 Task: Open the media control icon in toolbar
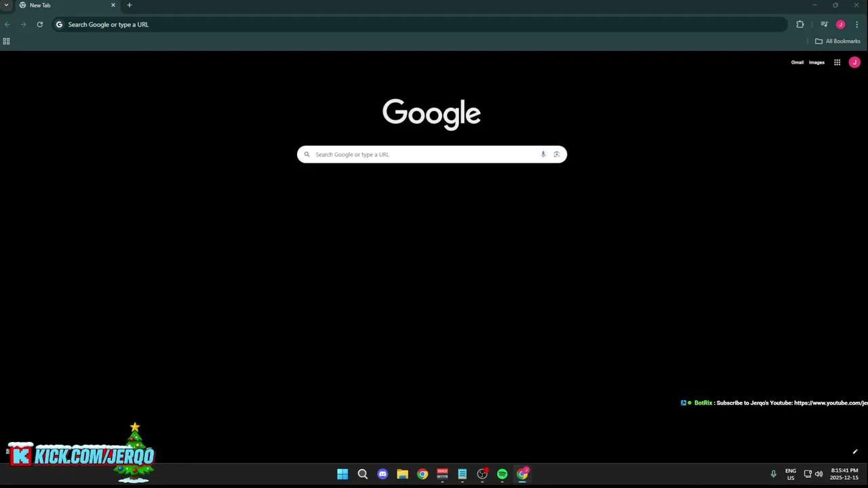[x=824, y=24]
